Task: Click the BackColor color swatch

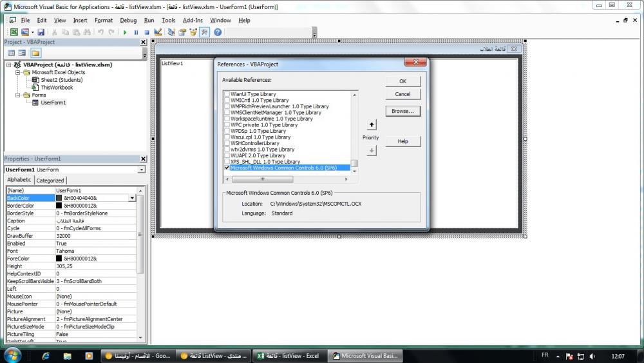Action: click(x=59, y=198)
